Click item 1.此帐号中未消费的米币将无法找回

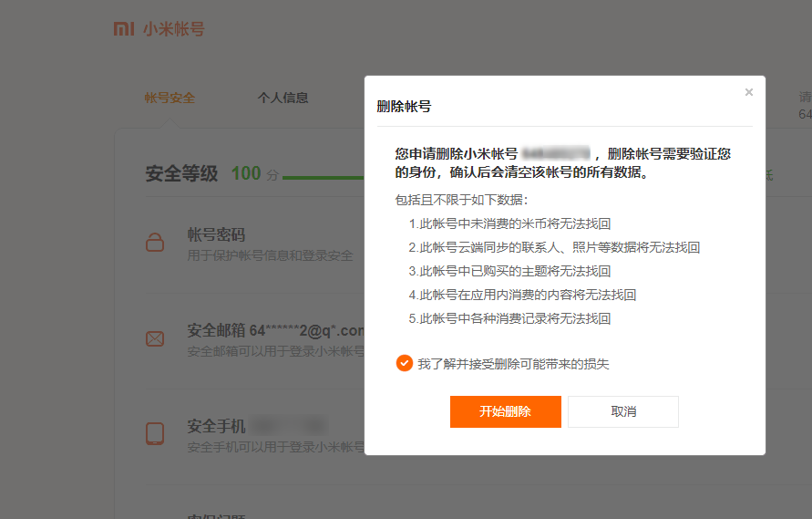(x=509, y=223)
